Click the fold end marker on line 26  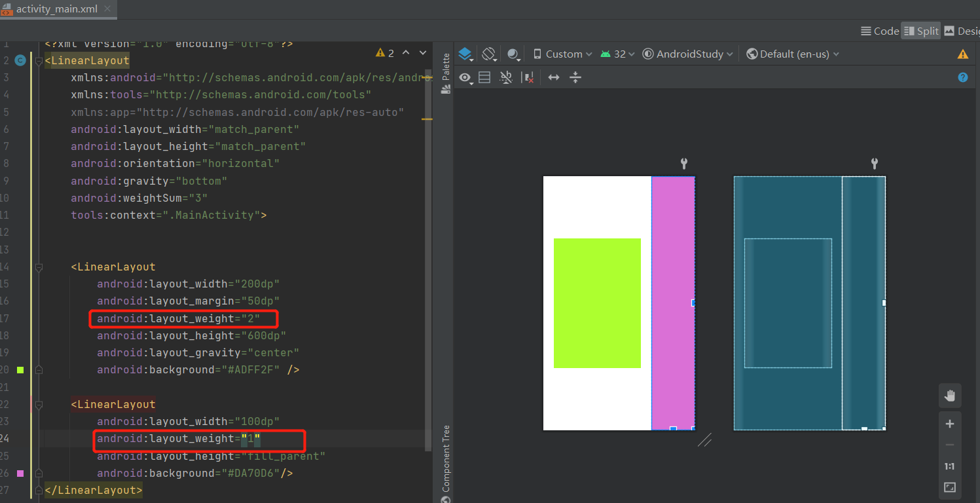tap(39, 473)
